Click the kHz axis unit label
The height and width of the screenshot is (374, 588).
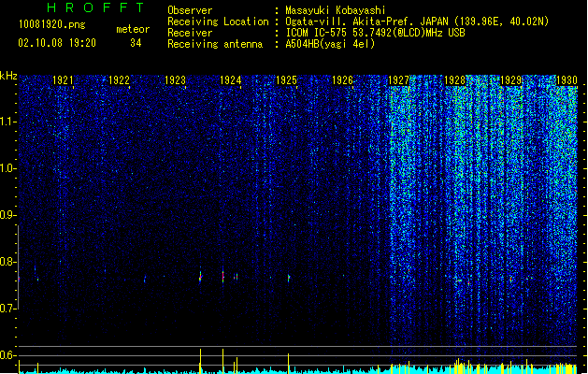click(x=8, y=76)
